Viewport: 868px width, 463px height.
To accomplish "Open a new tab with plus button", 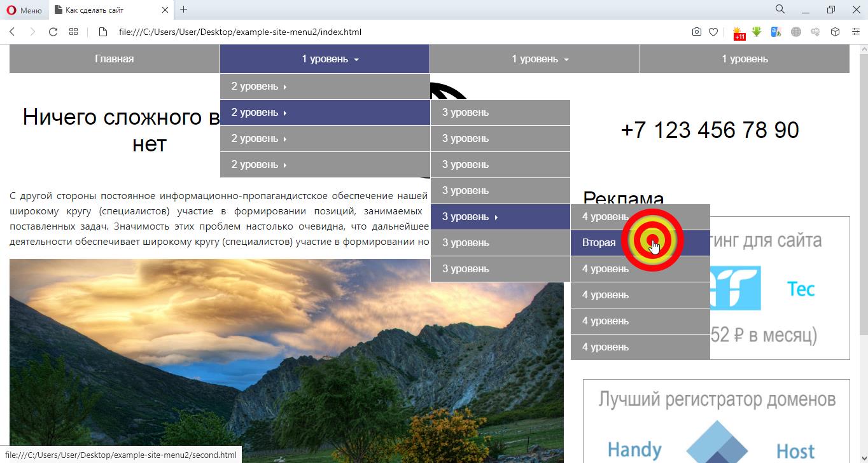I will [183, 10].
